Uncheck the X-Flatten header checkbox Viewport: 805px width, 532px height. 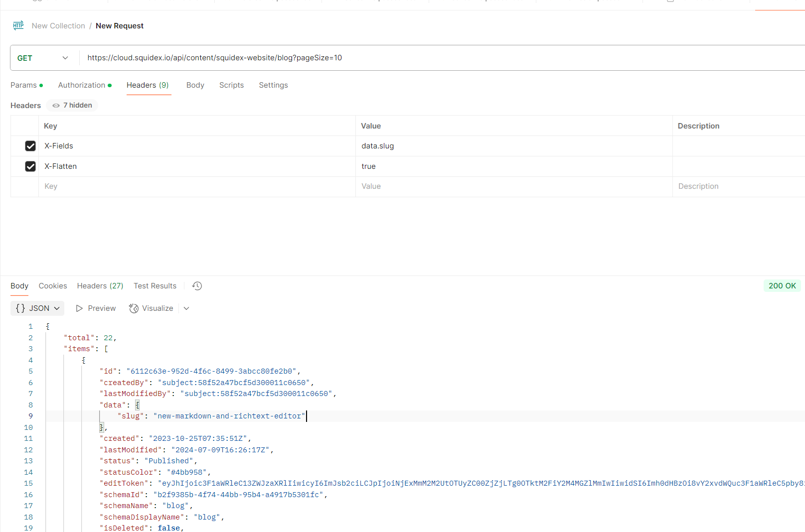[x=30, y=166]
